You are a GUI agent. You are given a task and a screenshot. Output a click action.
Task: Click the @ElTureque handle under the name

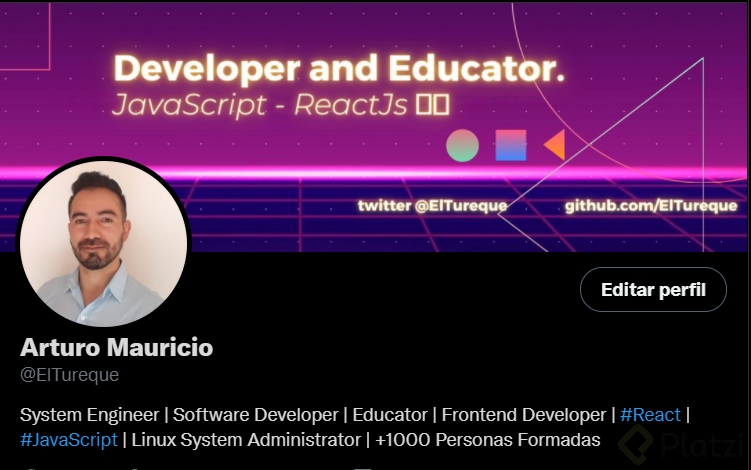(69, 375)
